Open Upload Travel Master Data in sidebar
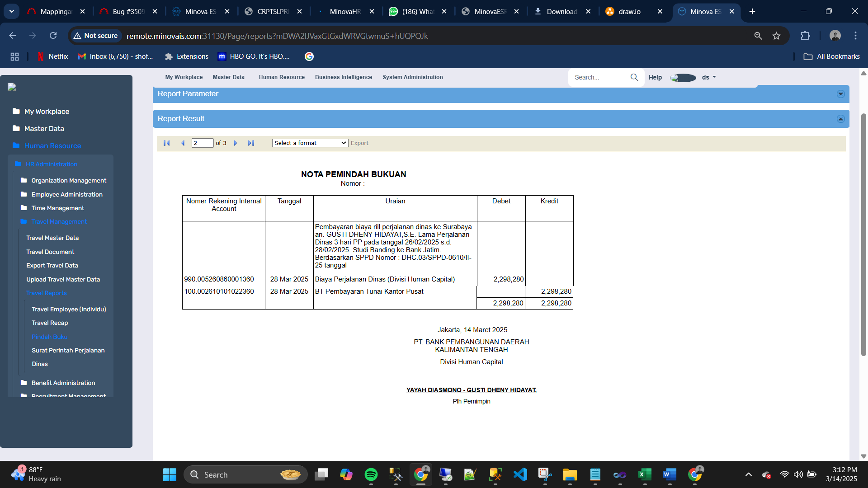 tap(63, 279)
